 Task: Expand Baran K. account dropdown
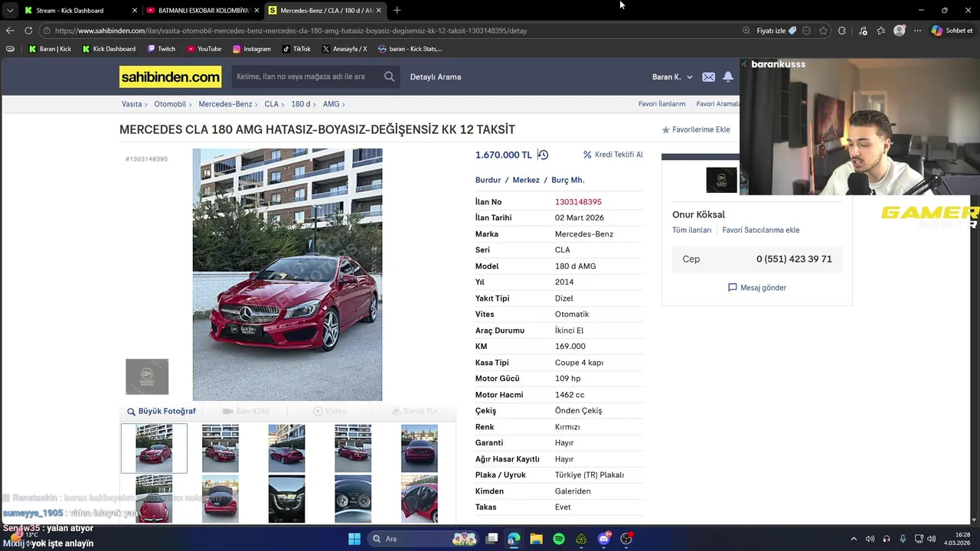tap(672, 77)
